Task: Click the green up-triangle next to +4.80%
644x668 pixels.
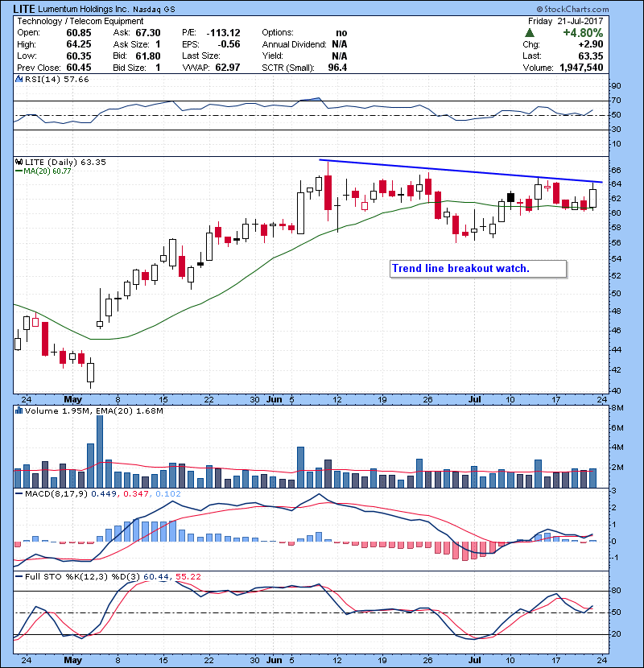Action: point(530,33)
